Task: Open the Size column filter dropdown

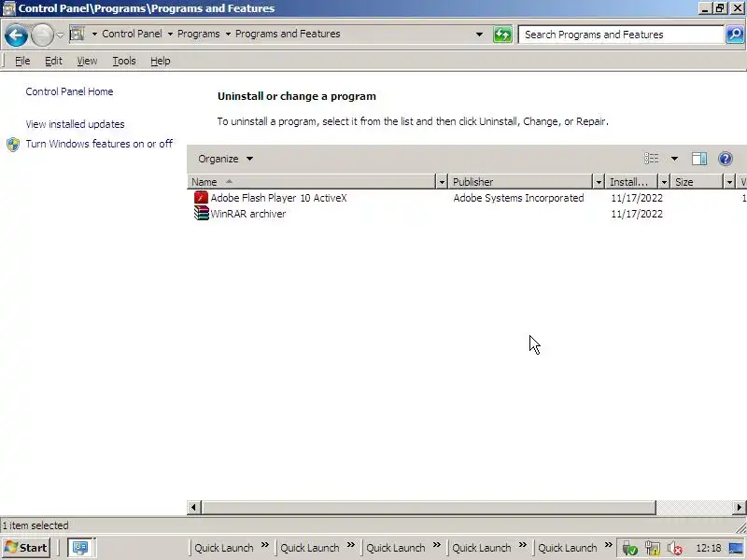Action: (x=729, y=182)
